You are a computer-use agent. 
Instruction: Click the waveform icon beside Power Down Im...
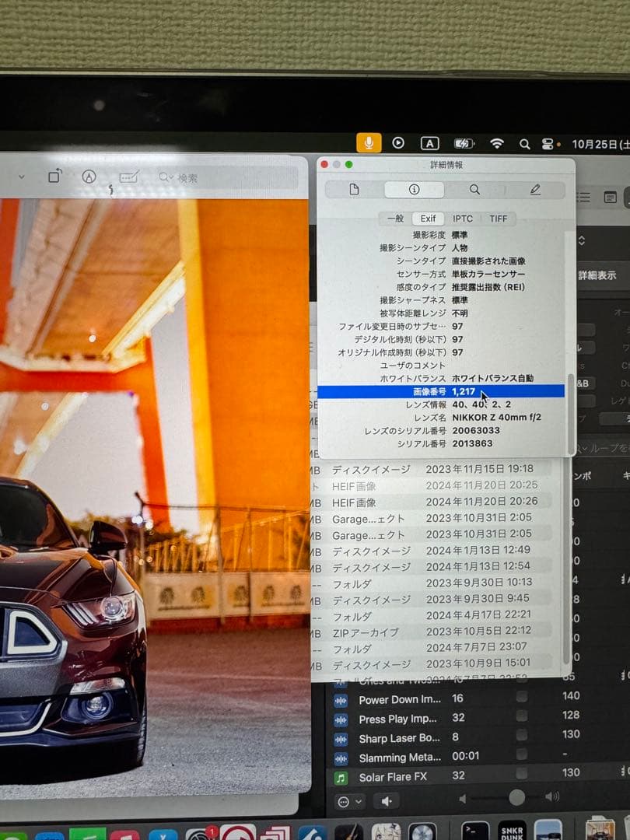tap(341, 699)
